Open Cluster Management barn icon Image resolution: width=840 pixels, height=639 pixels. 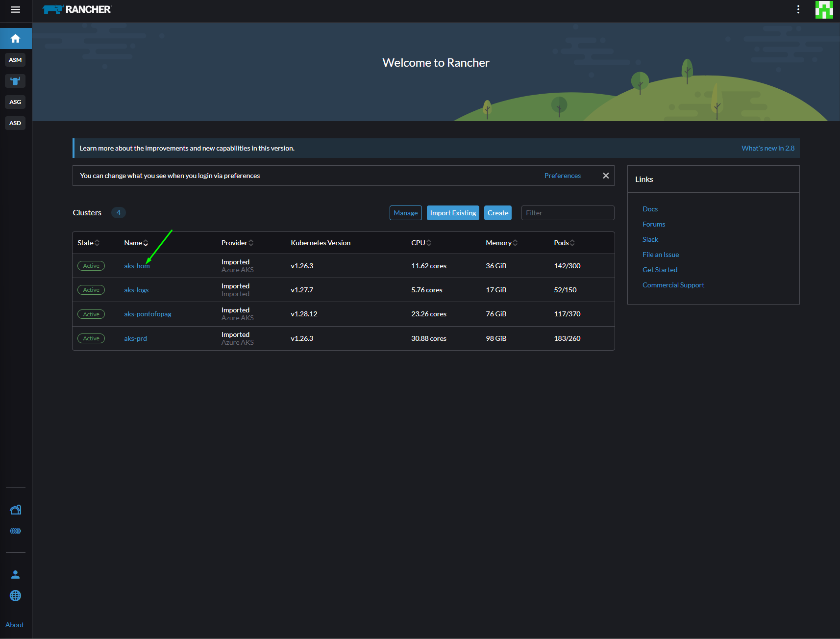click(x=15, y=510)
